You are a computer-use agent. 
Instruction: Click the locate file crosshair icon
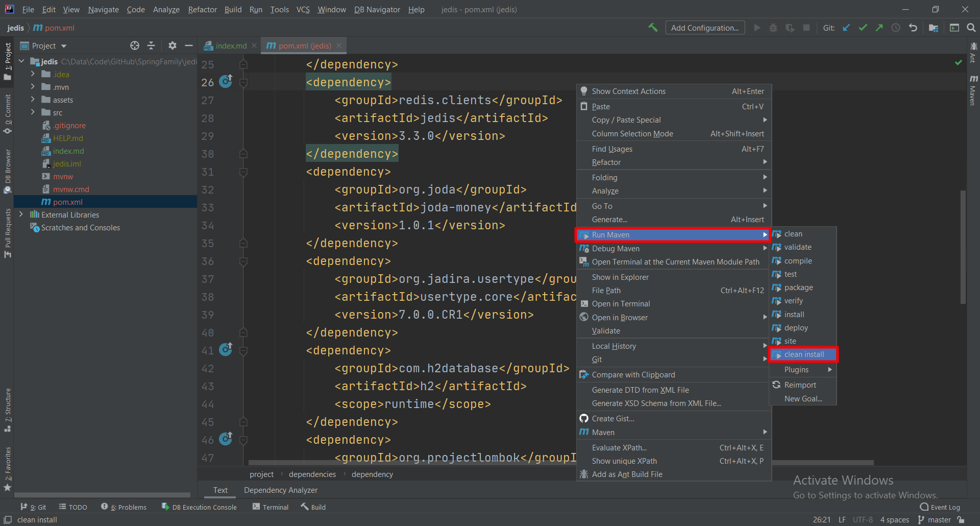[135, 45]
